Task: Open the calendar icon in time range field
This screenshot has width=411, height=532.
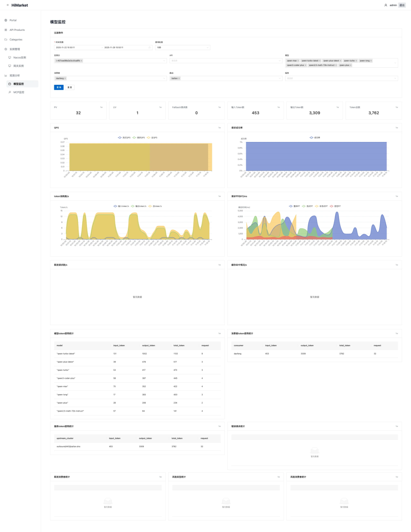Action: pos(150,48)
